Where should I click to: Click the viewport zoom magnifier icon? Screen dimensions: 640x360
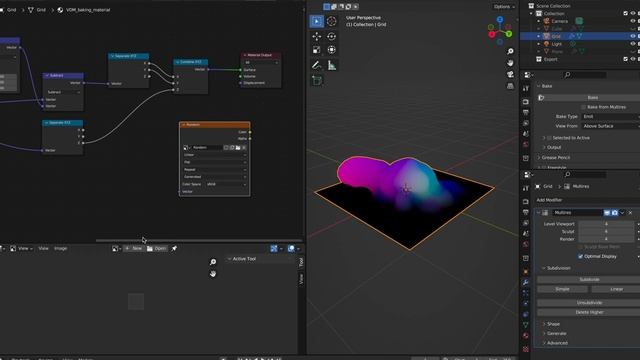tap(510, 51)
